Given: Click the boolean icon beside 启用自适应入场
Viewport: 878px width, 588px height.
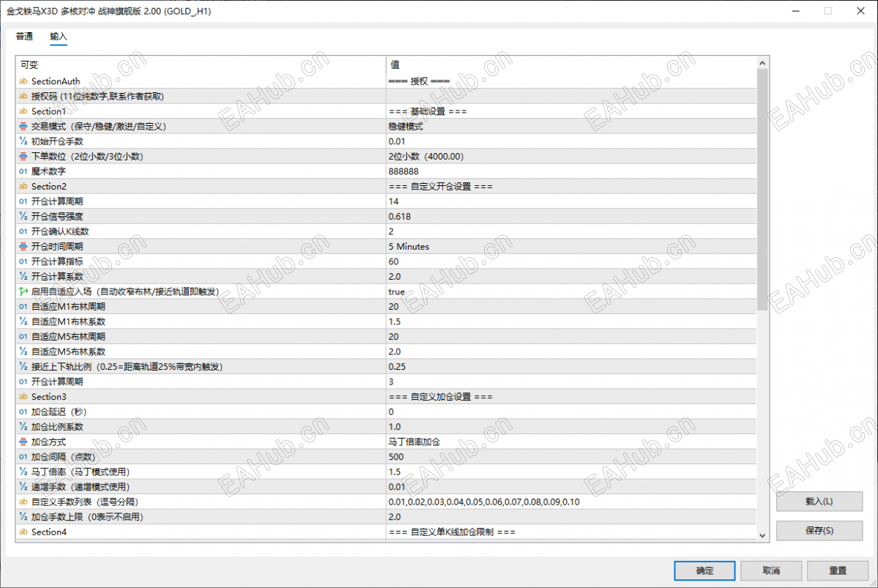Looking at the screenshot, I should coord(23,291).
